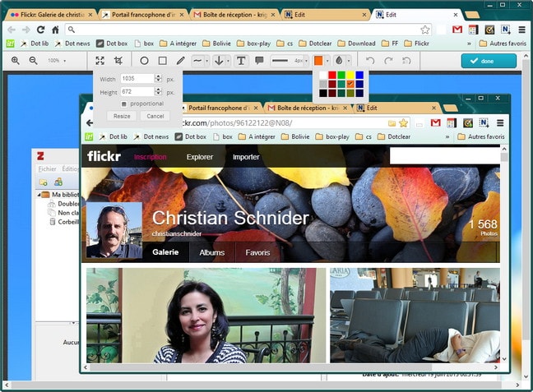Switch to the first Edit tab
Screen dimensions: 533x392
326,15
